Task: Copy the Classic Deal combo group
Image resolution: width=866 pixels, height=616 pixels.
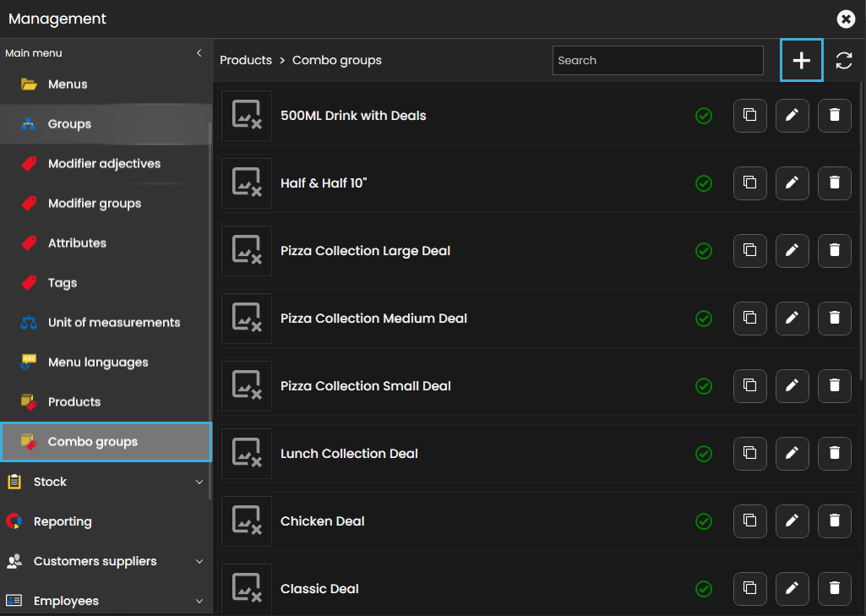Action: point(749,589)
